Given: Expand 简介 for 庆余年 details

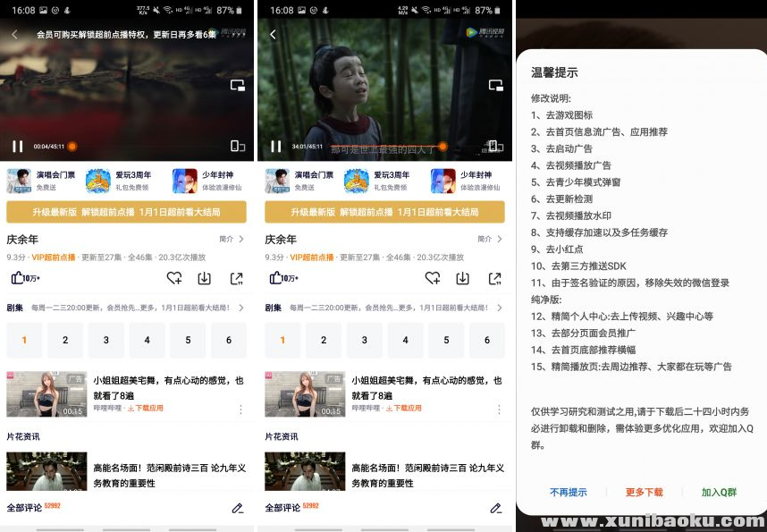Looking at the screenshot, I should (x=232, y=240).
